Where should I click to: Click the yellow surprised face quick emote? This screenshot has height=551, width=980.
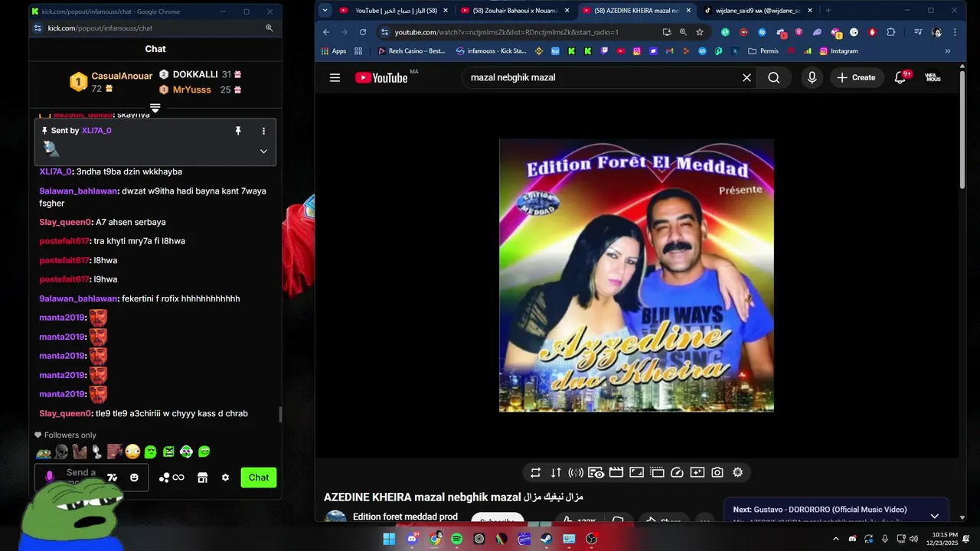[x=132, y=452]
